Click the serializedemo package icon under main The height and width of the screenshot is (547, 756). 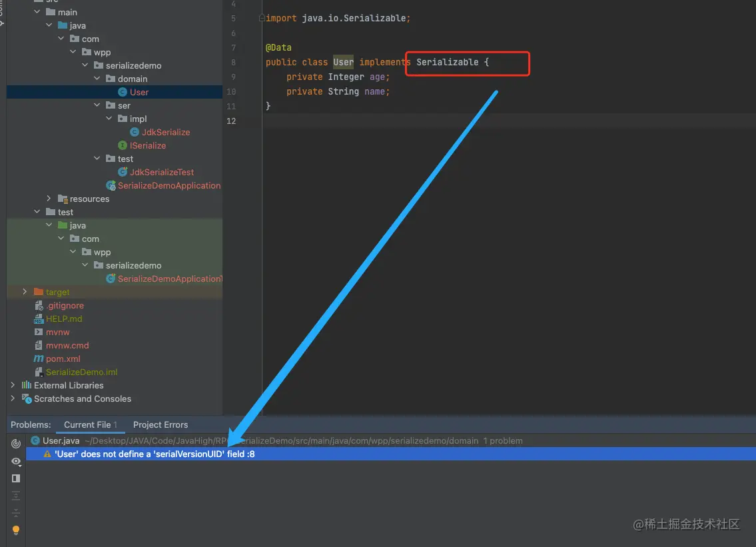99,65
